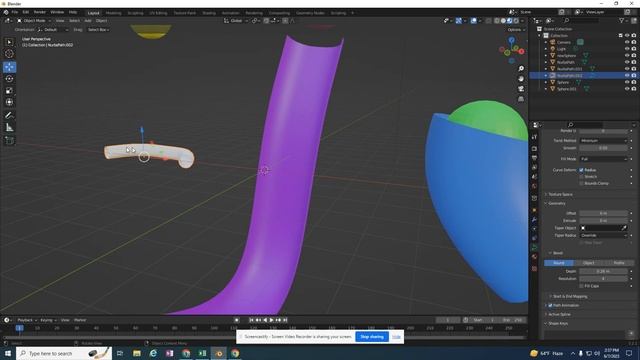Adjust the bevel Depth value field
The width and height of the screenshot is (640, 360).
[x=603, y=271]
